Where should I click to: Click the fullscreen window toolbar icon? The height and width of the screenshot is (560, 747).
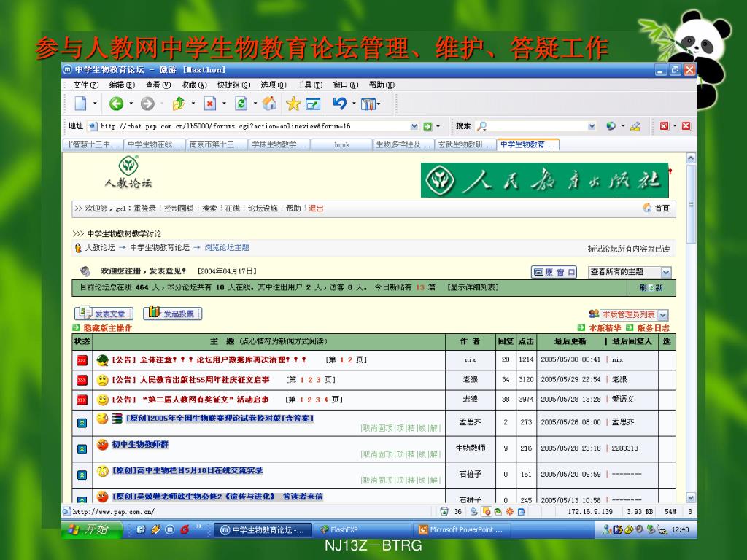click(313, 104)
